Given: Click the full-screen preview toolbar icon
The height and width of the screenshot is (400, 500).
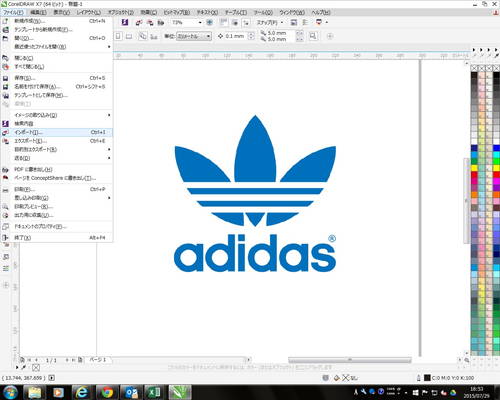Looking at the screenshot, I should pos(210,22).
